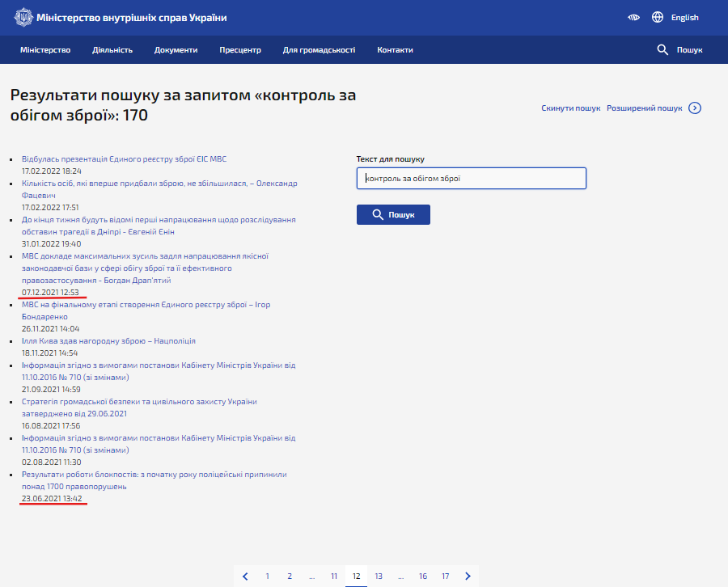Open the Міністерство menu
This screenshot has width=728, height=587.
pos(45,49)
